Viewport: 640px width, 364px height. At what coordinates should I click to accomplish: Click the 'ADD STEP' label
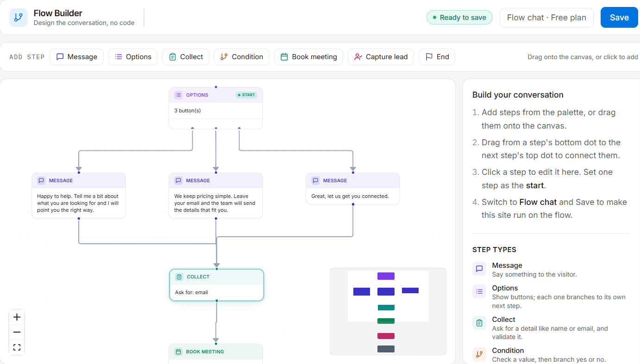27,57
